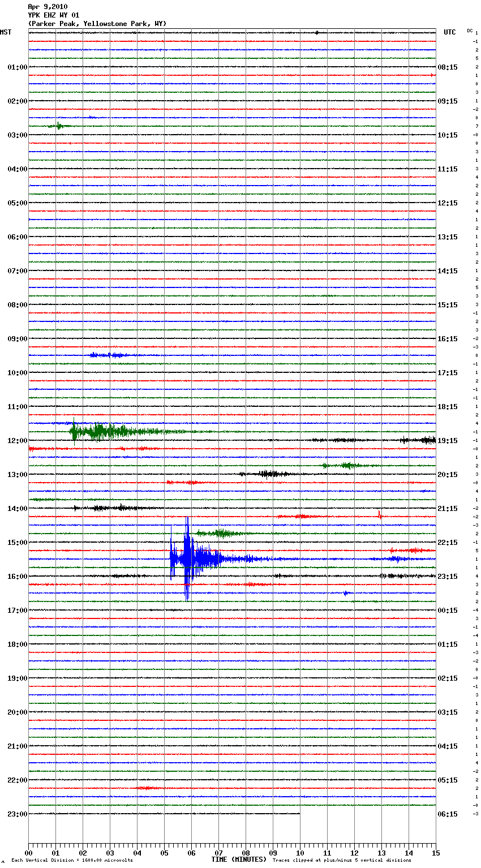The image size is (481, 868).
Task: Select the 11:00 MST time label
Action: pos(18,407)
